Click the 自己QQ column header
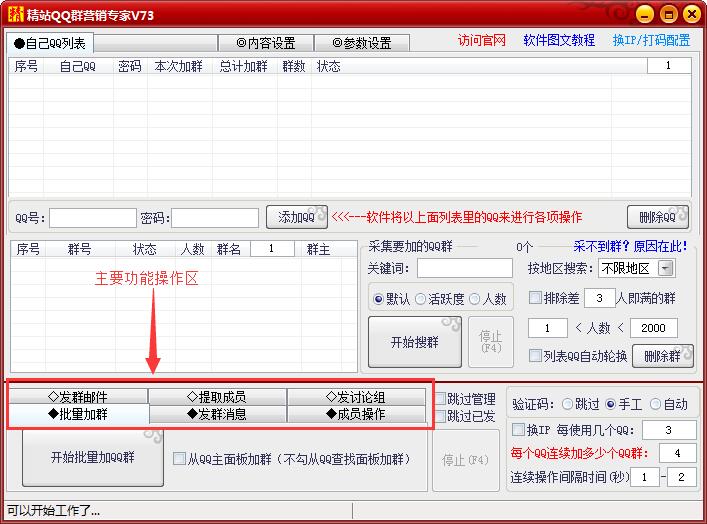707x524 pixels. (x=78, y=66)
